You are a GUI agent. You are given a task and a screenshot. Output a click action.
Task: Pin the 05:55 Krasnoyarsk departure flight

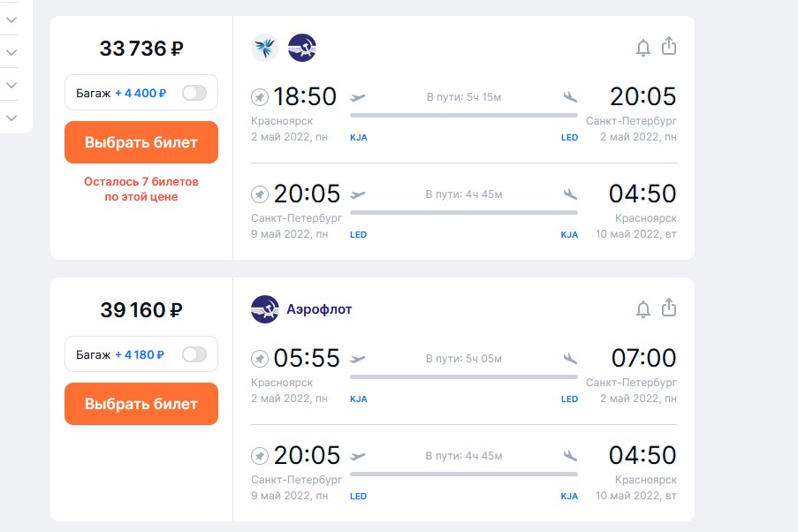point(260,359)
